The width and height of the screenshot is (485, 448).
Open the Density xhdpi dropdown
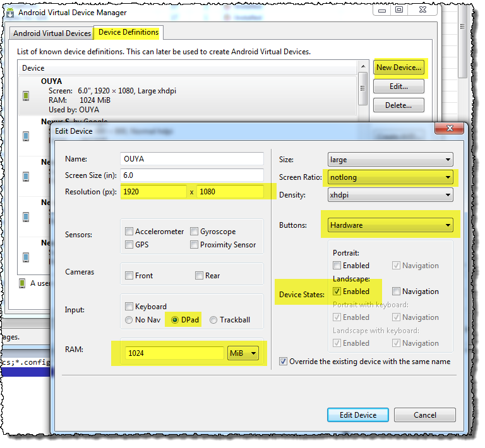pos(390,195)
